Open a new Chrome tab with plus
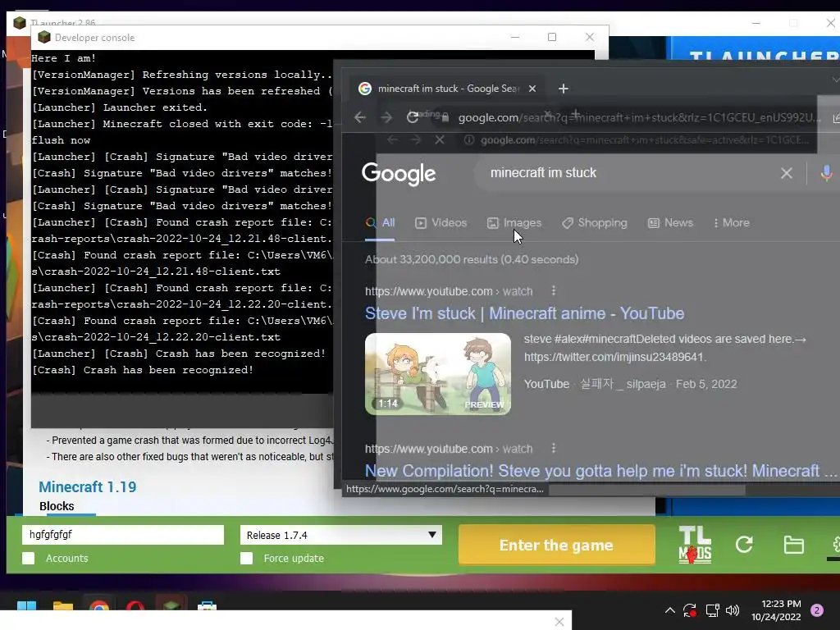The image size is (840, 630). point(563,89)
